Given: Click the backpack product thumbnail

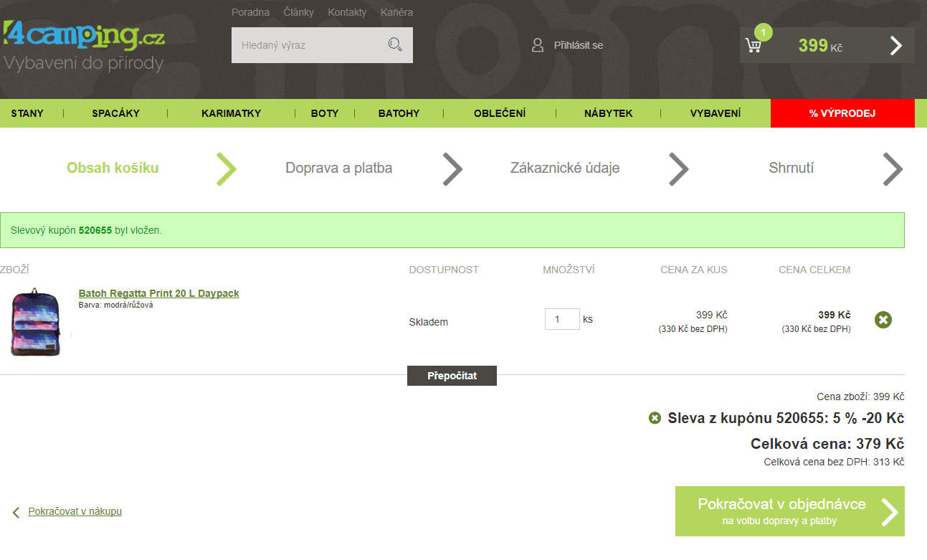Looking at the screenshot, I should (36, 321).
